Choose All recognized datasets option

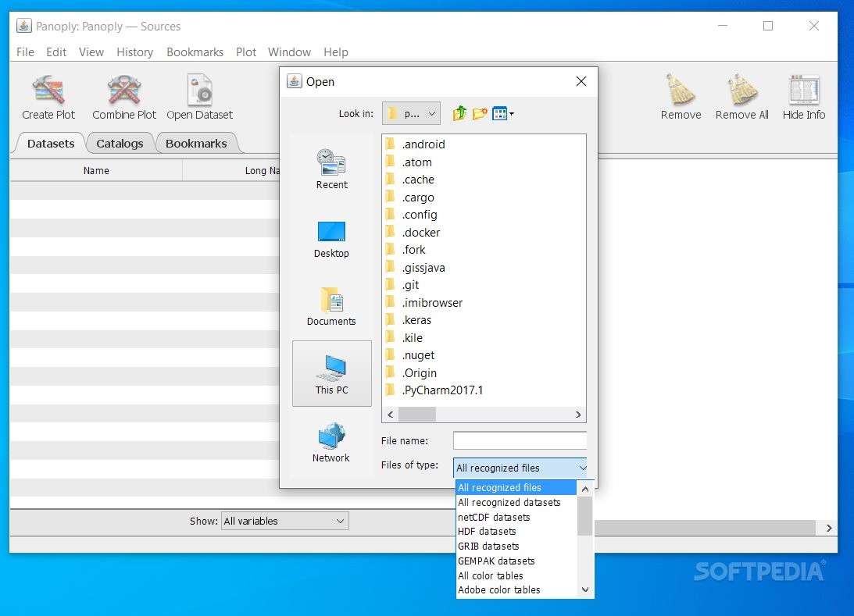pos(516,502)
